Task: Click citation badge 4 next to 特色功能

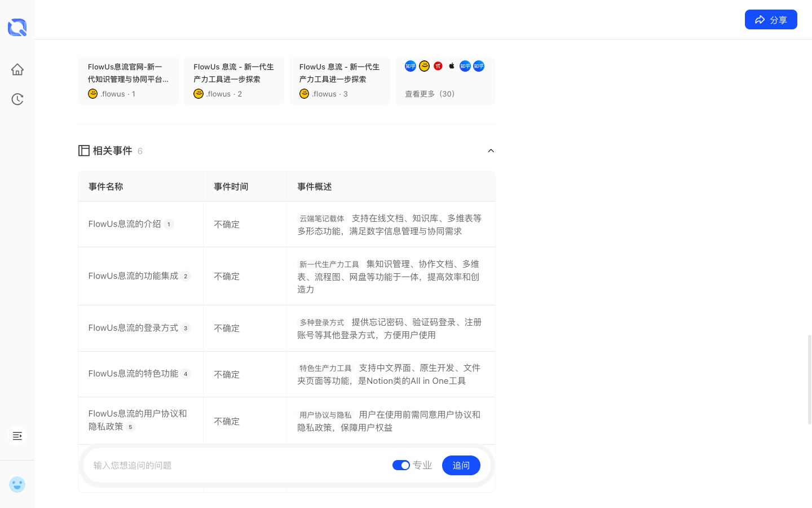Action: tap(186, 374)
